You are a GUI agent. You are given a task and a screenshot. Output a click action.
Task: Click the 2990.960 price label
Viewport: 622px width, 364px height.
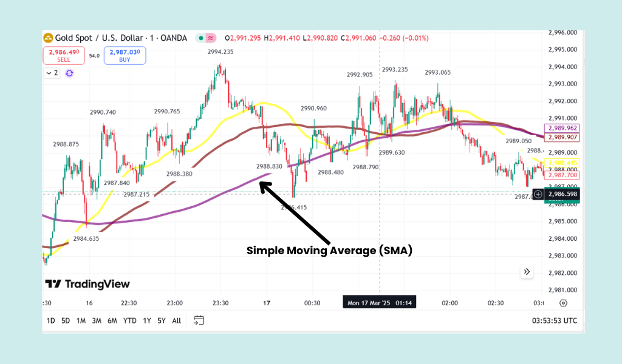pyautogui.click(x=314, y=109)
